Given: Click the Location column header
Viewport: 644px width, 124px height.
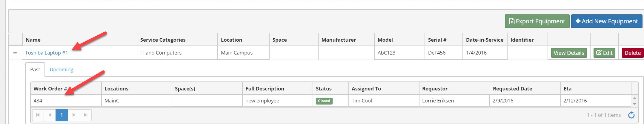Looking at the screenshot, I should (x=243, y=40).
